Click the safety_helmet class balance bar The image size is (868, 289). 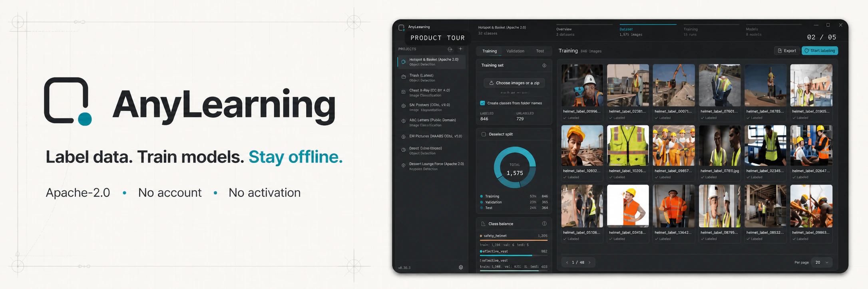pos(514,240)
